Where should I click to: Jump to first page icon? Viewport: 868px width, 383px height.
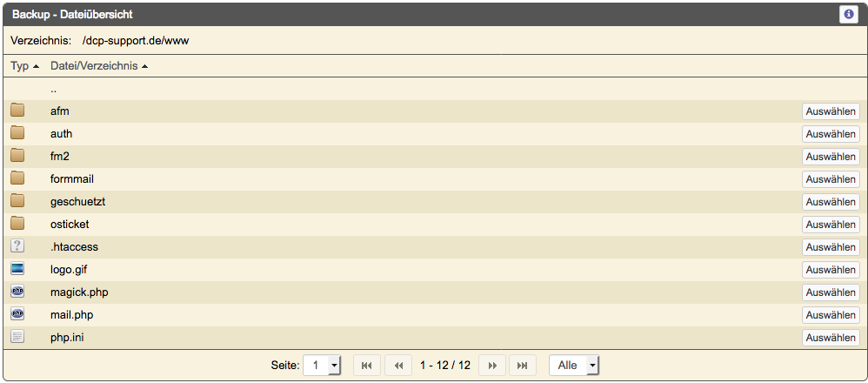pyautogui.click(x=366, y=366)
